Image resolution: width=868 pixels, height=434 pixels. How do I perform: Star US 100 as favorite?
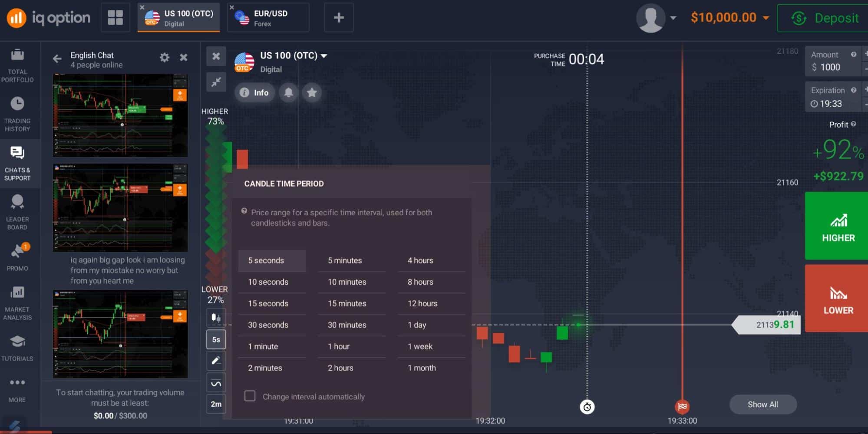tap(312, 92)
